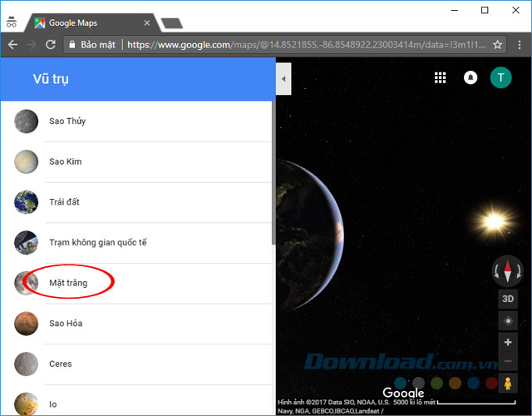
Task: Click the Ceres thumbnail image
Action: 26,364
